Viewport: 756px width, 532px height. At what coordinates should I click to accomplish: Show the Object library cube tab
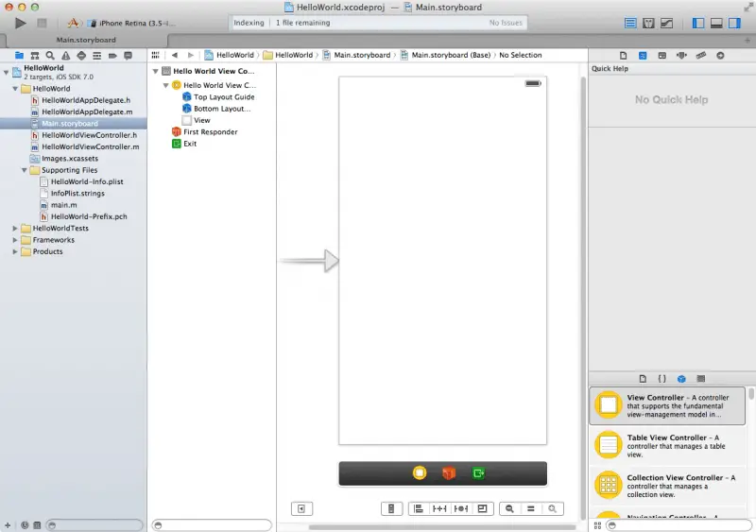681,378
